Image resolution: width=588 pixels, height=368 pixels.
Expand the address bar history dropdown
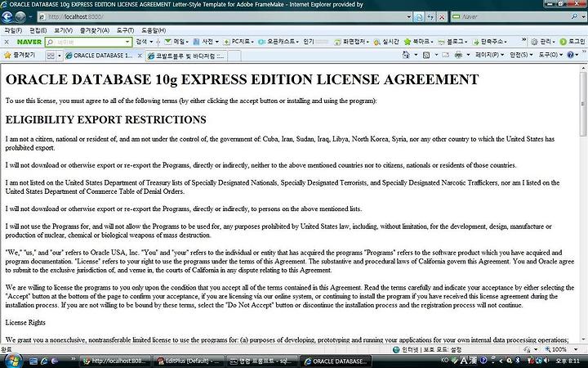point(409,16)
